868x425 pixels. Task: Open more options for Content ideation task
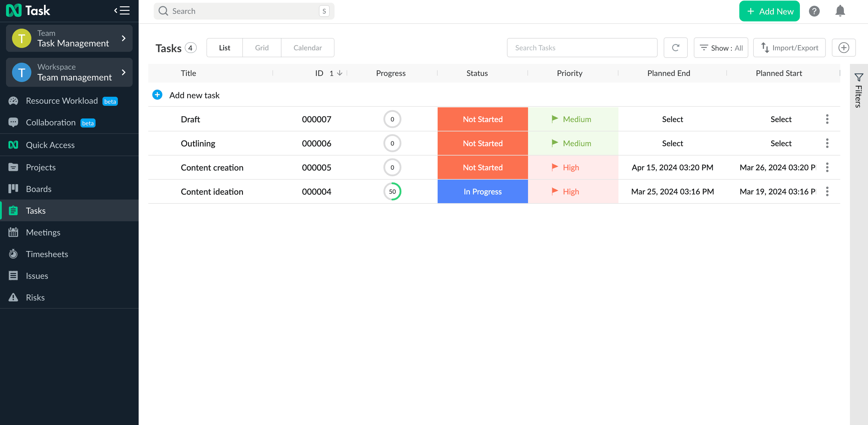pos(827,191)
